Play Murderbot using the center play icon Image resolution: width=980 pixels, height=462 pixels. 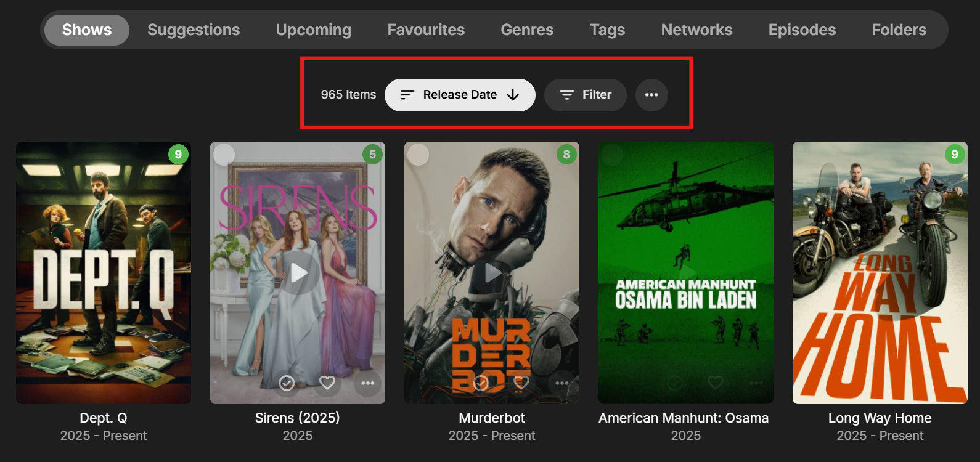point(492,272)
